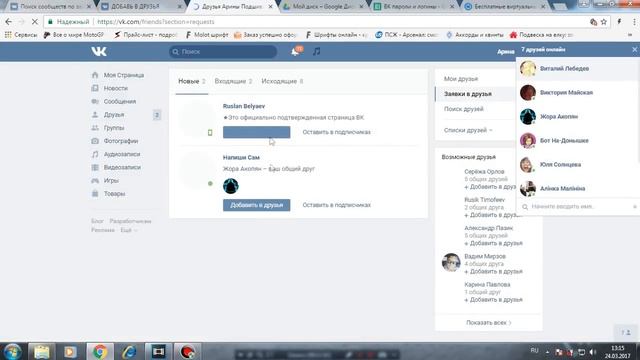Open the file explorer taskbar icon

click(x=41, y=351)
